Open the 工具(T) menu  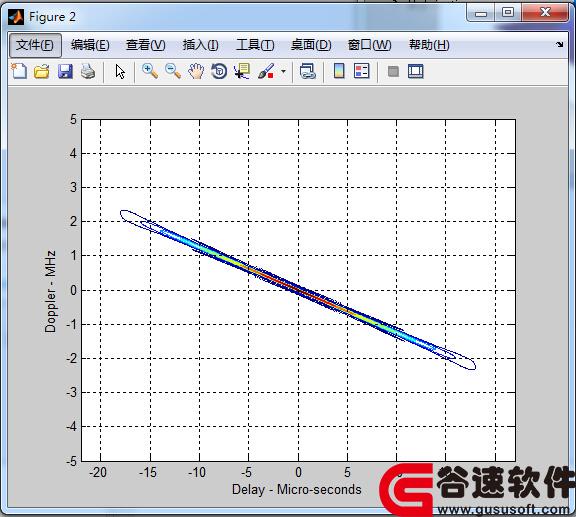click(255, 45)
